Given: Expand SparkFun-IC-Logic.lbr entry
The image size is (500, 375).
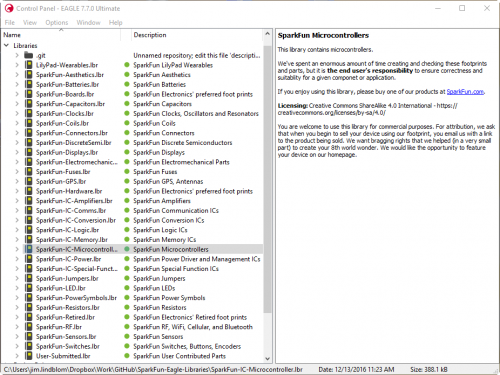Looking at the screenshot, I should pyautogui.click(x=17, y=230).
